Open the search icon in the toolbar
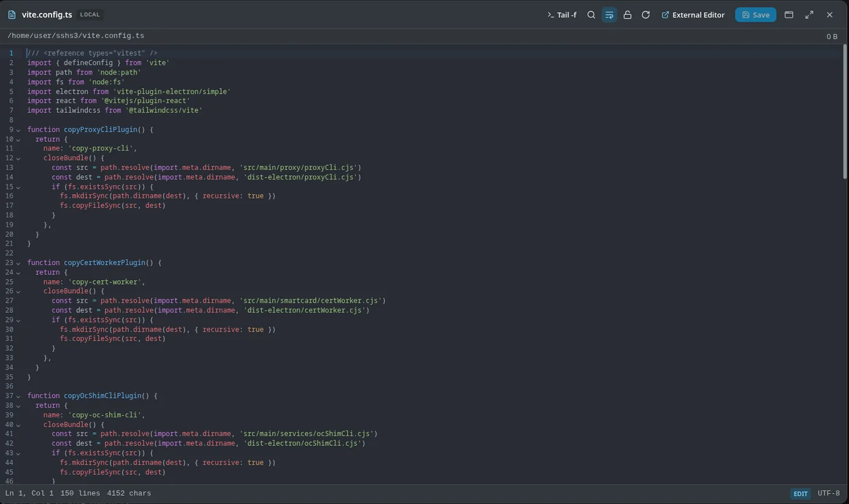 591,15
